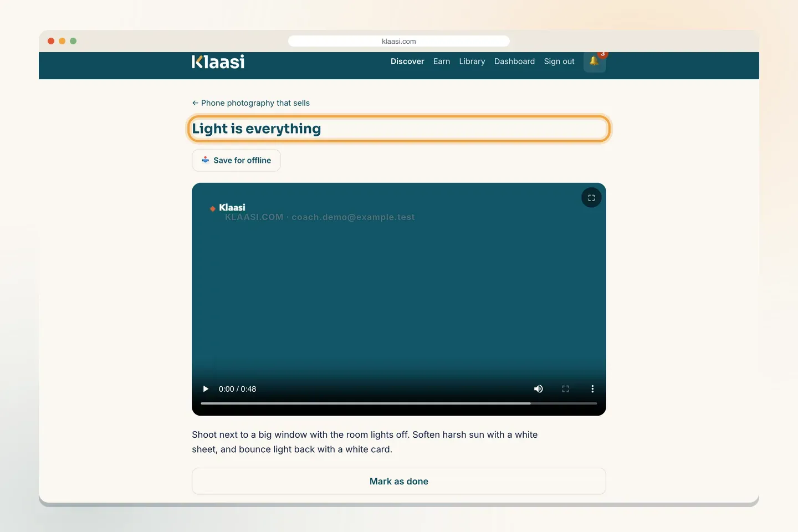Click the Klaasi logo in the header
This screenshot has height=532, width=798.
coord(218,62)
